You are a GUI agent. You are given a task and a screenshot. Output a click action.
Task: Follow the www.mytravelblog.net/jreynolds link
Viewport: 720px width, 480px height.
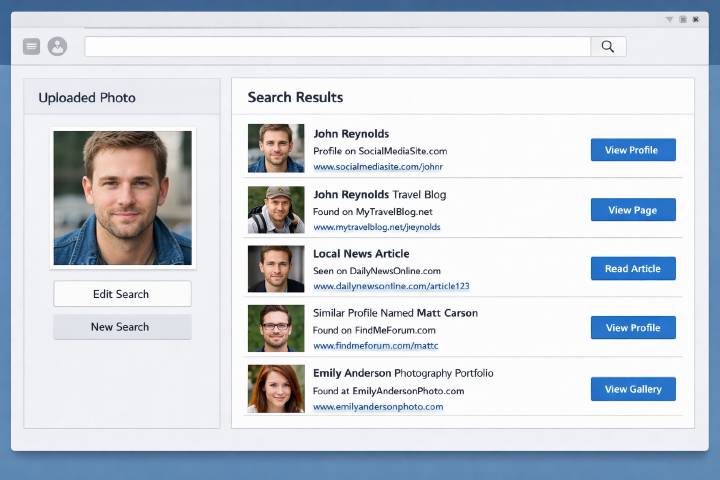click(x=376, y=227)
